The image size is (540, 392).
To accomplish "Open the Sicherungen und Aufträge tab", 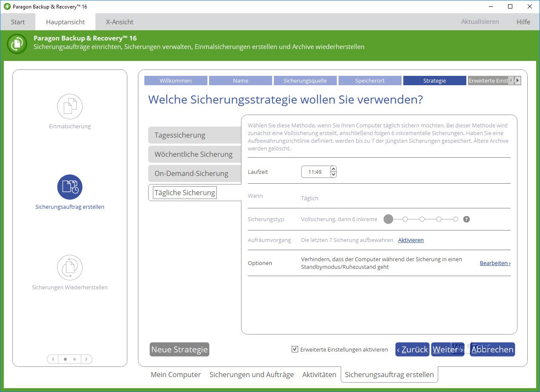I will [252, 375].
